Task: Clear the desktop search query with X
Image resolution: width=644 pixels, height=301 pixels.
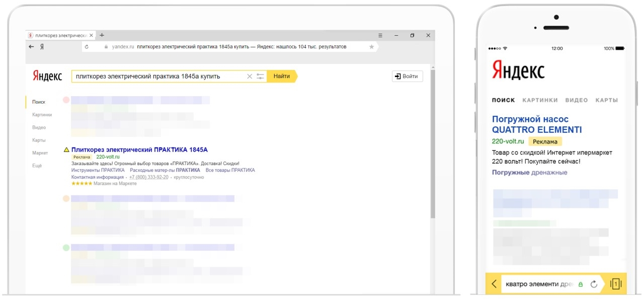Action: click(x=250, y=77)
